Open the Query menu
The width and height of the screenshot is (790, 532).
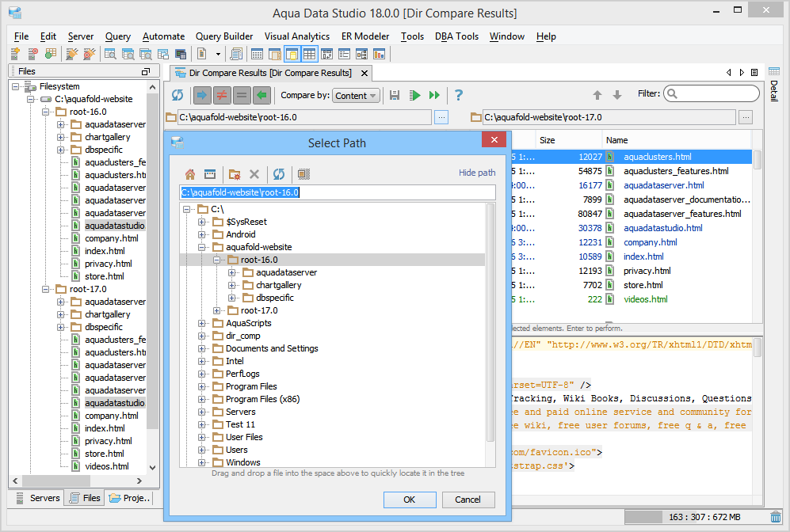coord(118,36)
